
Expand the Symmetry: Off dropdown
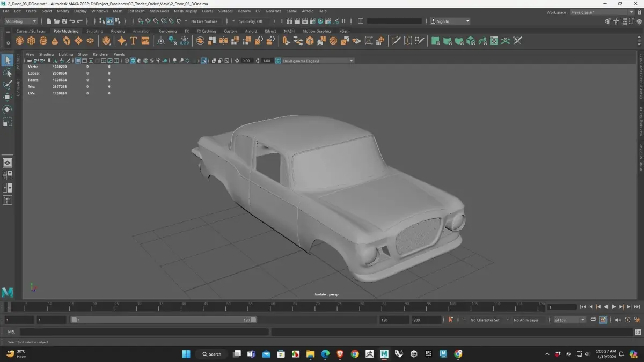(251, 21)
